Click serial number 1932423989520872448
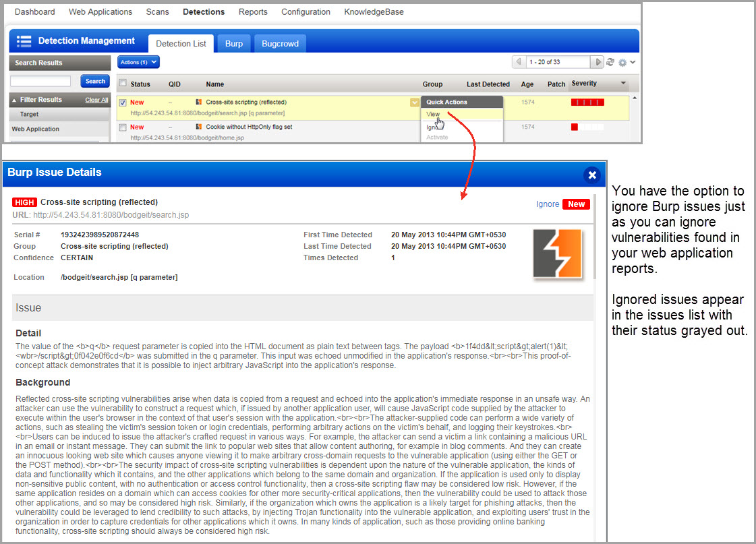The width and height of the screenshot is (756, 544). pos(100,235)
